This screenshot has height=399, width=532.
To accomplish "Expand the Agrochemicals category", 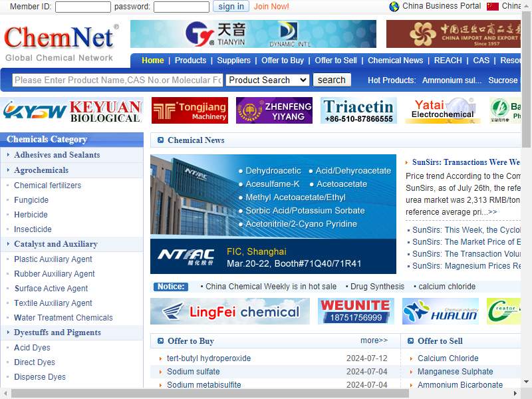I will 41,170.
